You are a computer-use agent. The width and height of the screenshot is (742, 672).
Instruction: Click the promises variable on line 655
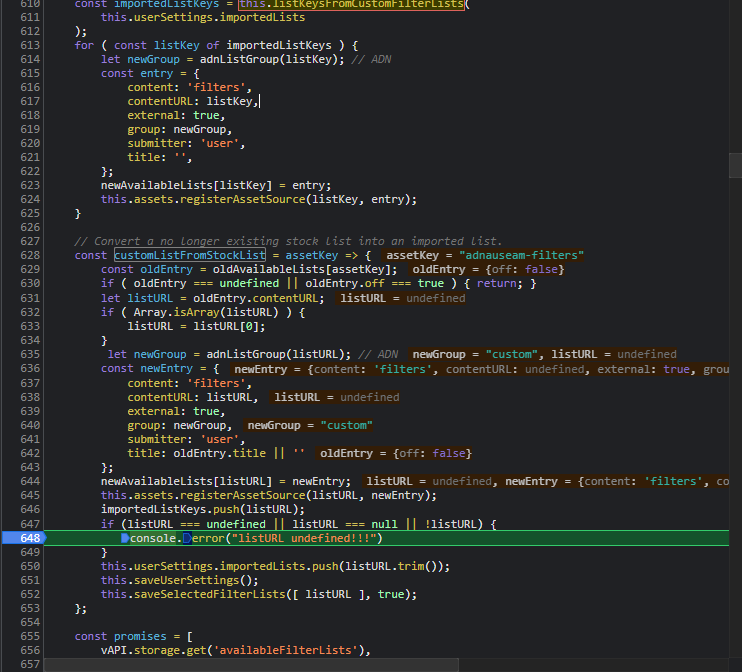140,636
